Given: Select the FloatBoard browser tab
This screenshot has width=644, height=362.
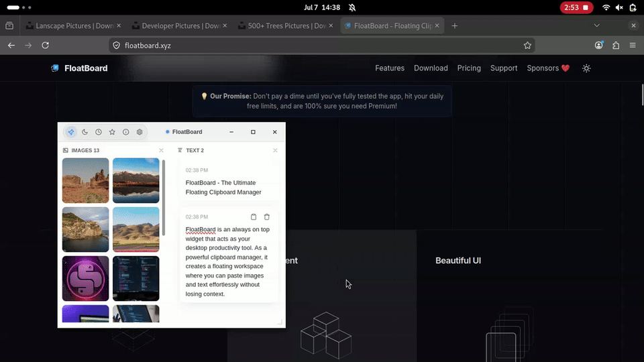Looking at the screenshot, I should 392,25.
